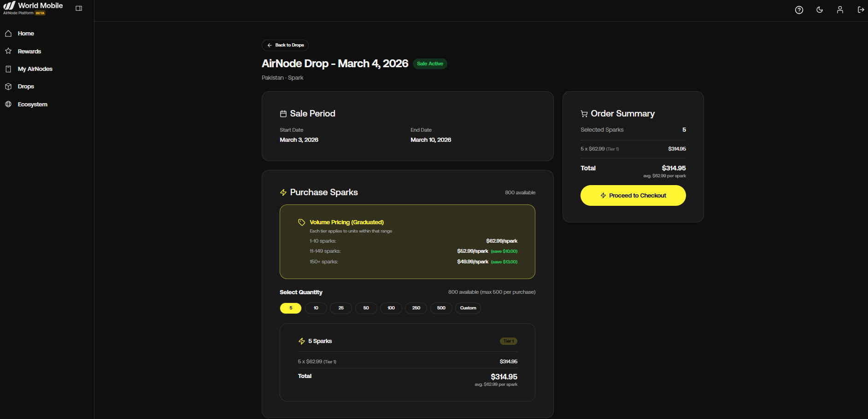This screenshot has height=419, width=868.
Task: Click the 800 available label in Purchase header
Action: [520, 192]
